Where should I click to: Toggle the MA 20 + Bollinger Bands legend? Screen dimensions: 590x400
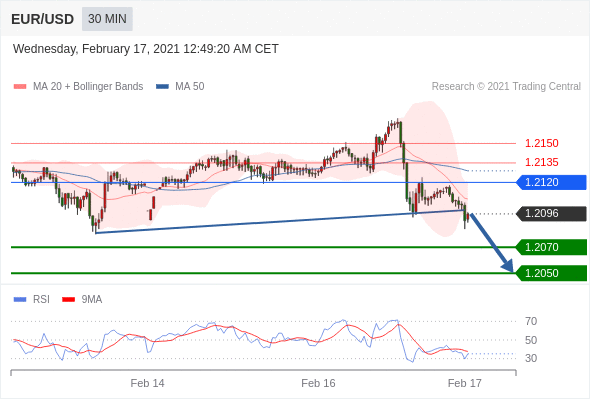[78, 87]
